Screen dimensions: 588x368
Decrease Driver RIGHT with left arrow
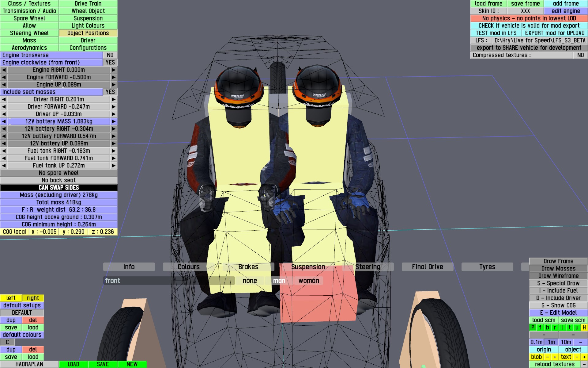[4, 99]
